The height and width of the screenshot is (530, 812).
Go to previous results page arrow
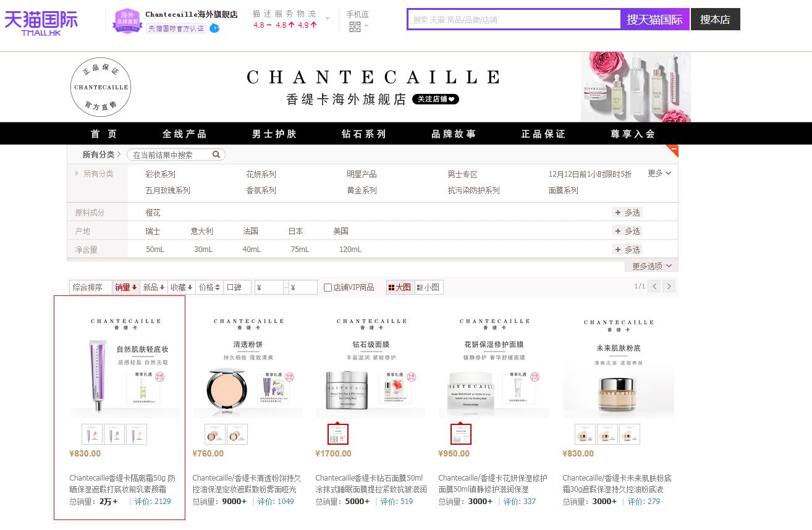[x=654, y=287]
